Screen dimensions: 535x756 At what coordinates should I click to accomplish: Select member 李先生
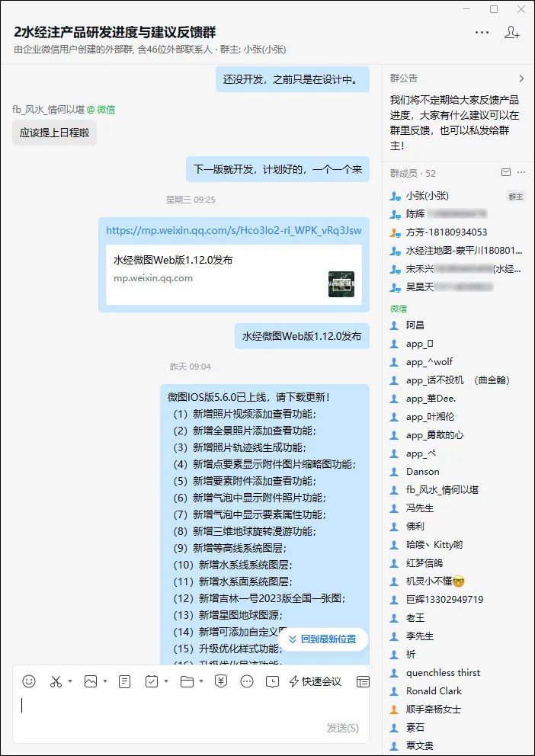click(458, 636)
